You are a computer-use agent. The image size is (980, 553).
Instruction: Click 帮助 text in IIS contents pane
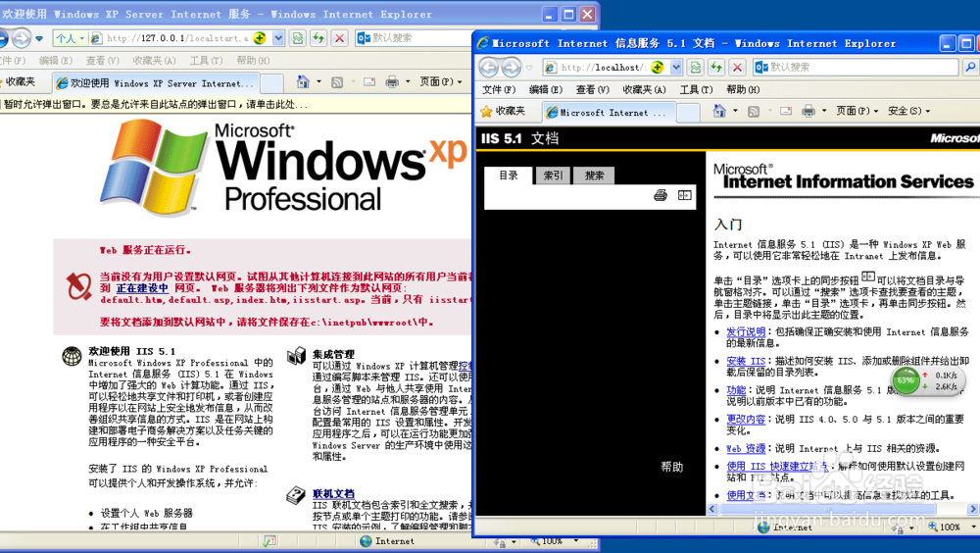tap(672, 467)
